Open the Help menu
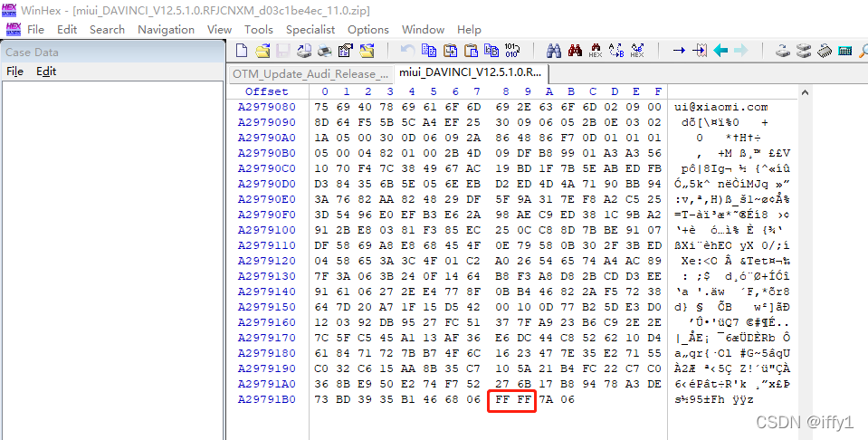Image resolution: width=868 pixels, height=440 pixels. tap(469, 29)
